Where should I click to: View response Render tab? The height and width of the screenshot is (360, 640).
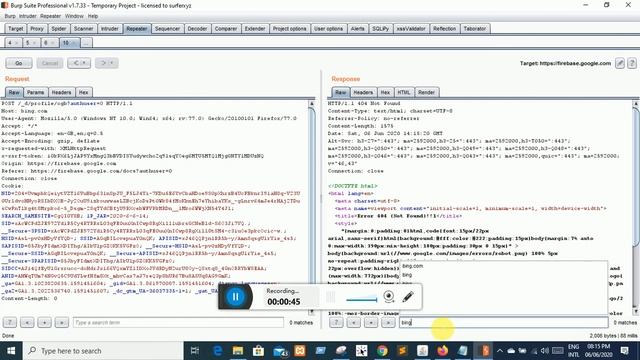tap(426, 92)
